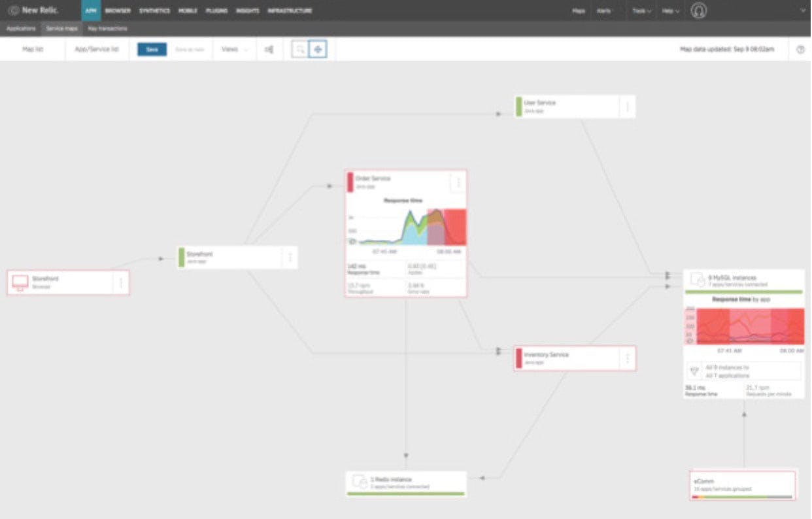812x519 pixels.
Task: Open the Map list
Action: pos(33,50)
